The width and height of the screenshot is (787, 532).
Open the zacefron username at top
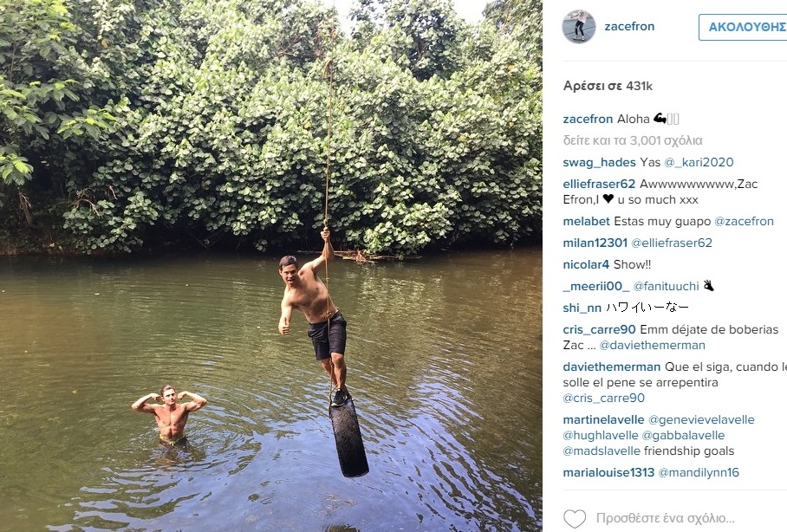[629, 26]
